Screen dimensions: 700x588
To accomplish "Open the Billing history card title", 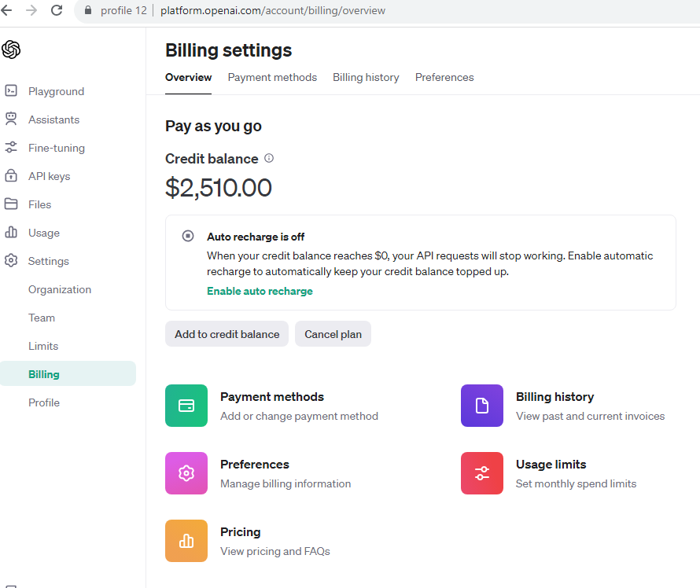I will [x=555, y=397].
